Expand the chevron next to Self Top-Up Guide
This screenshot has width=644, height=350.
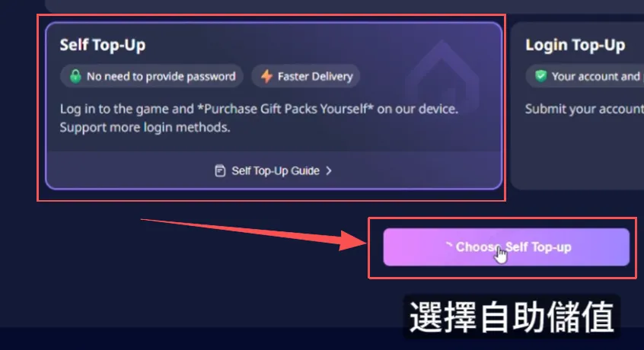tap(329, 170)
